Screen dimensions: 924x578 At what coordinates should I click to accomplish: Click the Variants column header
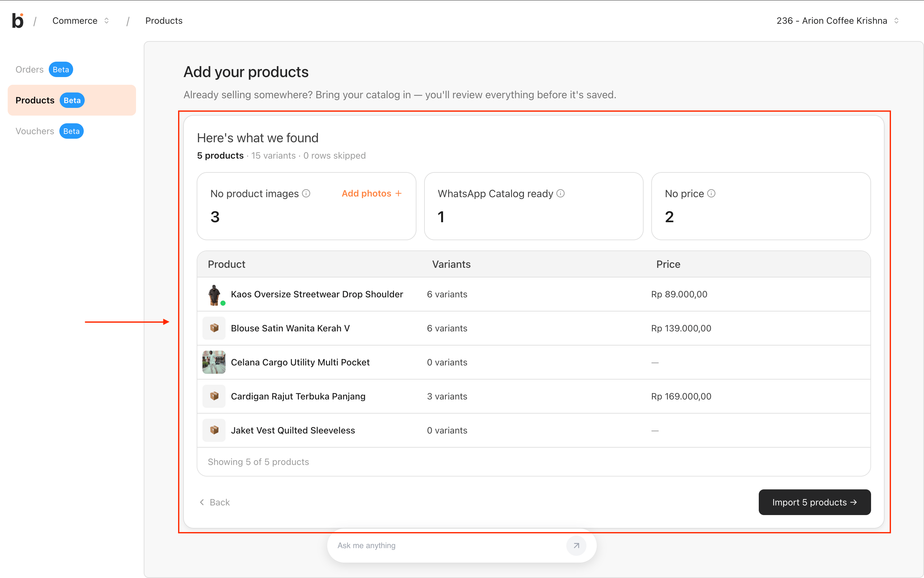(x=451, y=264)
